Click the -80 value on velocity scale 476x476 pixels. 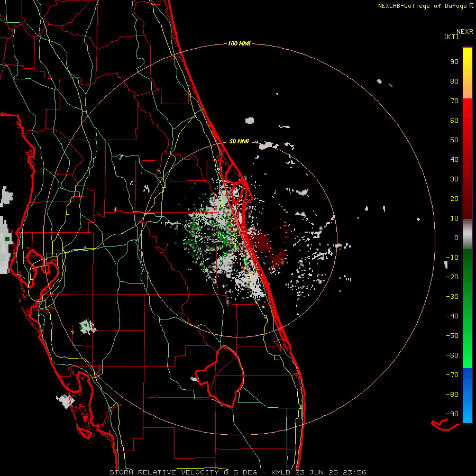click(452, 395)
